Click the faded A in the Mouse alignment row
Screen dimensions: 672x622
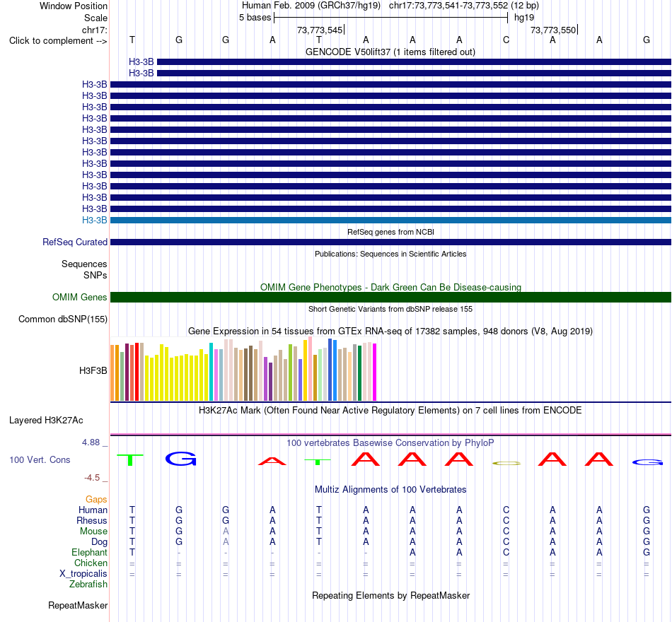(x=226, y=532)
